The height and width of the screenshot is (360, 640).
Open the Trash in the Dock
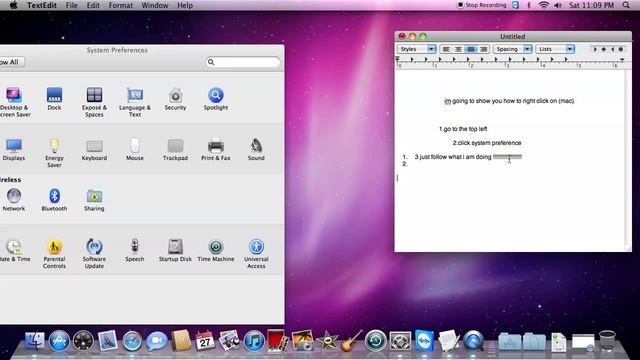(607, 340)
